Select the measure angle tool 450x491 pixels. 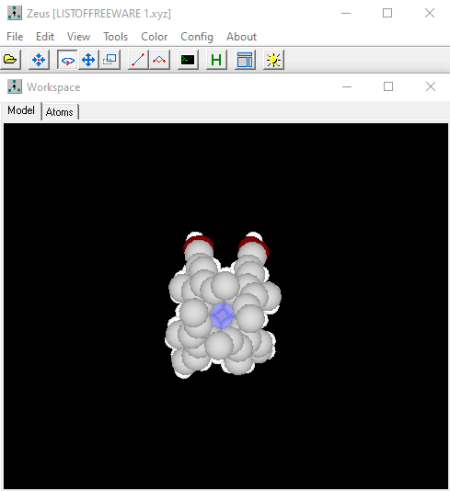[159, 60]
